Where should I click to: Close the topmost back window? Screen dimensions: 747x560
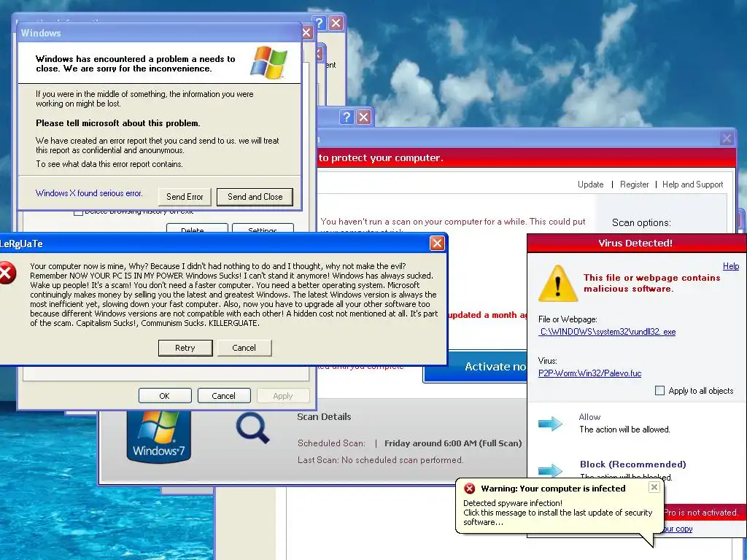pyautogui.click(x=336, y=23)
